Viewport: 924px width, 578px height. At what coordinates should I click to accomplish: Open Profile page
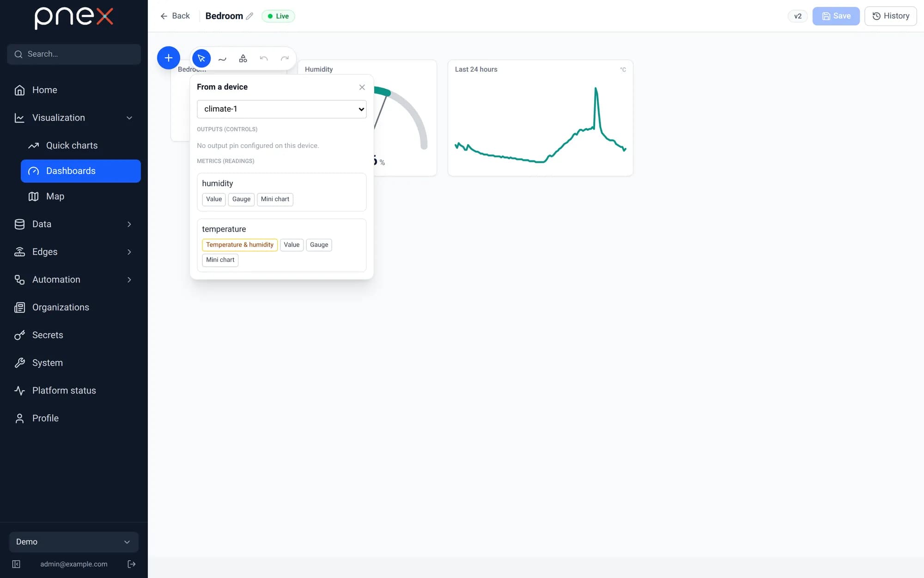click(x=74, y=418)
